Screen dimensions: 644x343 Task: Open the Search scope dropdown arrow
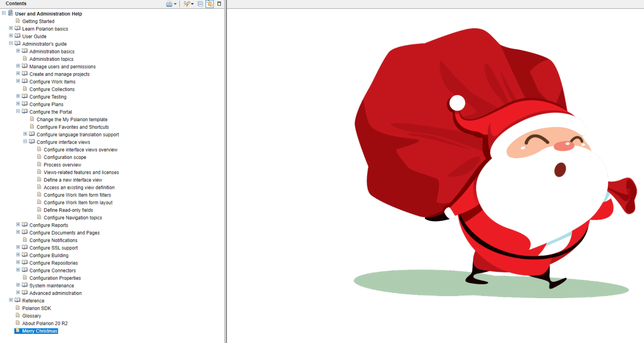click(x=192, y=4)
